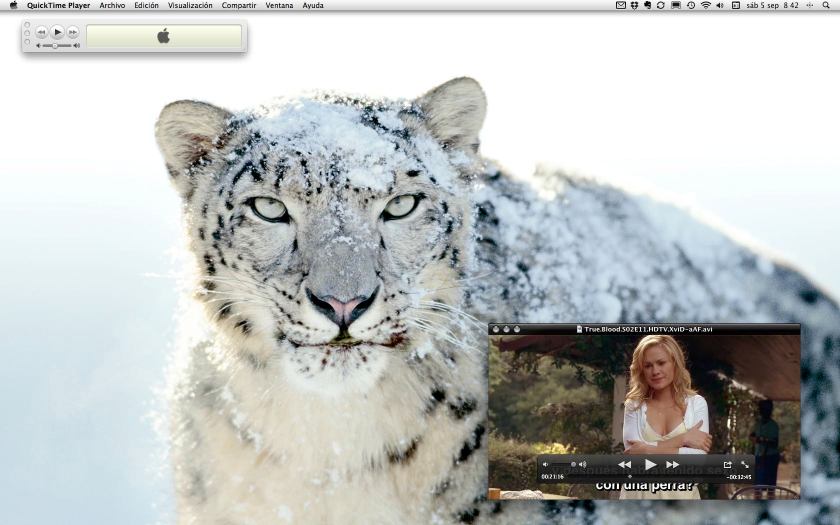Set video volume to maximum speaker icon
The width and height of the screenshot is (840, 525).
[x=582, y=464]
